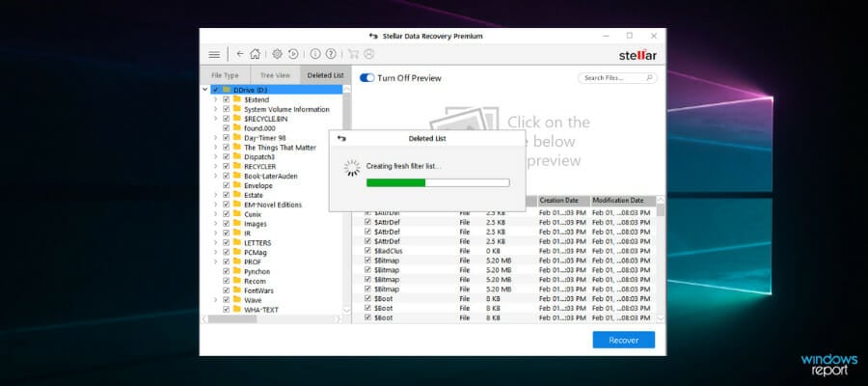
Task: Go to the Home screen icon
Action: point(255,54)
